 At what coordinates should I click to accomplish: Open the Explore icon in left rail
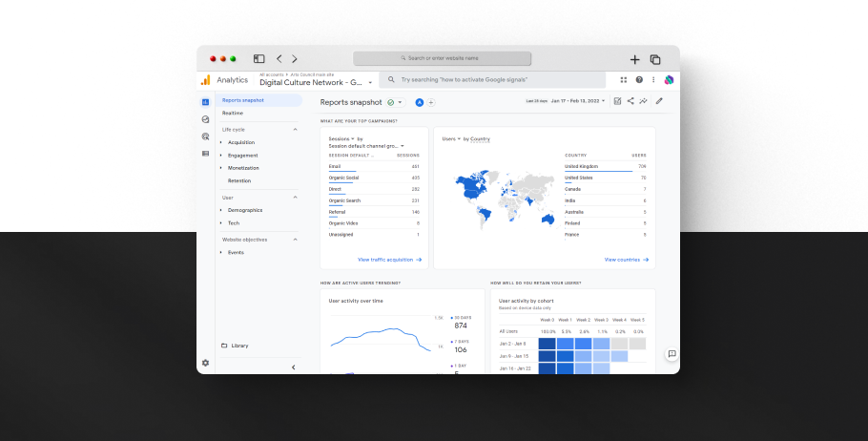click(205, 119)
